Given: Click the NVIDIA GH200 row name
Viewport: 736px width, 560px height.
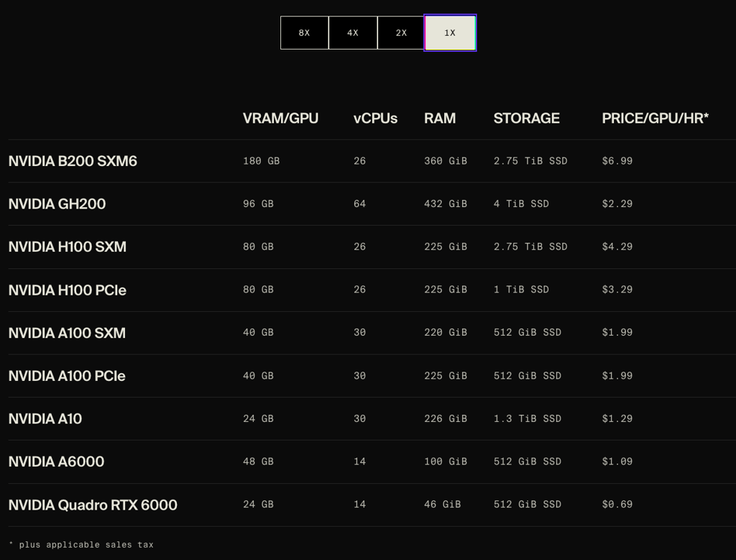Looking at the screenshot, I should point(57,203).
